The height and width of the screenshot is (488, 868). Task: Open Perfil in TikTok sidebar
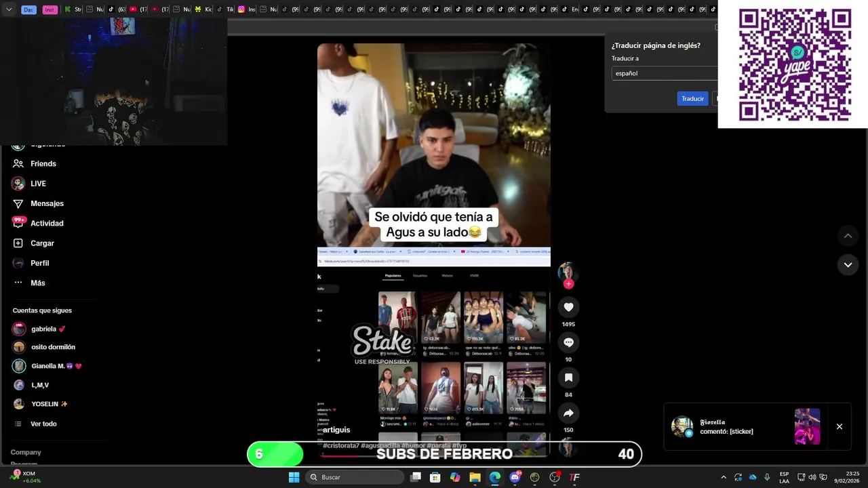click(31, 263)
